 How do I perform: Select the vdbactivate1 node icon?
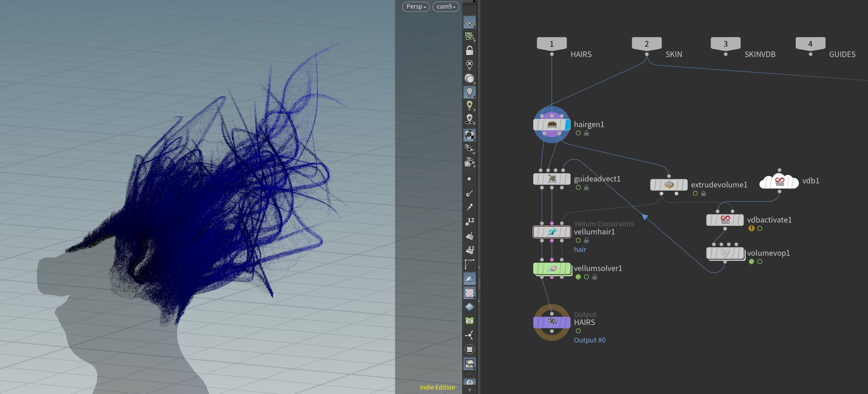pyautogui.click(x=725, y=220)
